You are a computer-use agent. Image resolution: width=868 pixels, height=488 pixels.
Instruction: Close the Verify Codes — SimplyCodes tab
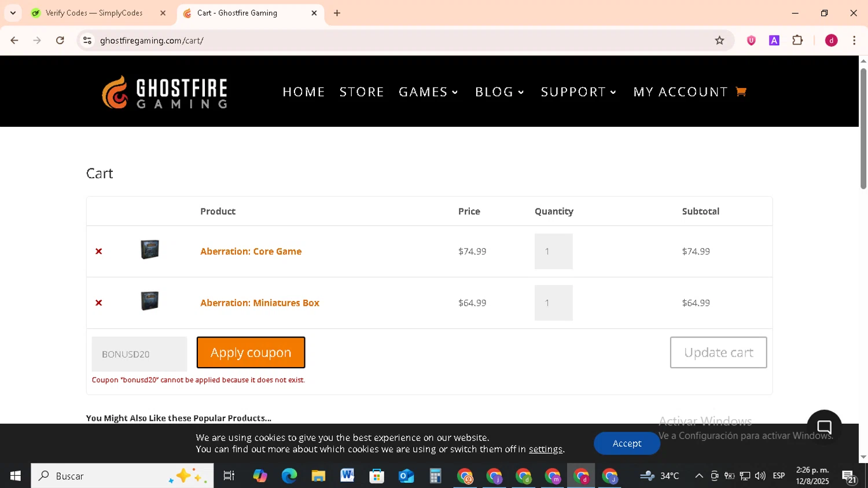(163, 13)
